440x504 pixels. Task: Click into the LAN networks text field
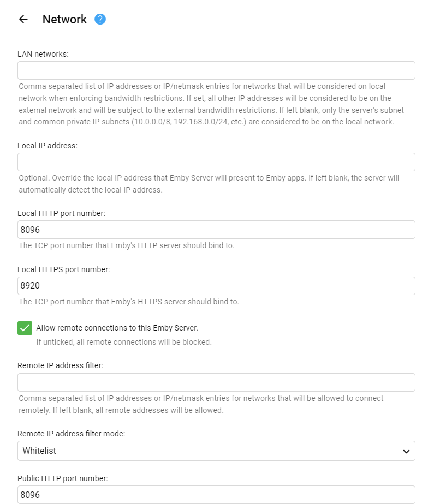pos(216,70)
